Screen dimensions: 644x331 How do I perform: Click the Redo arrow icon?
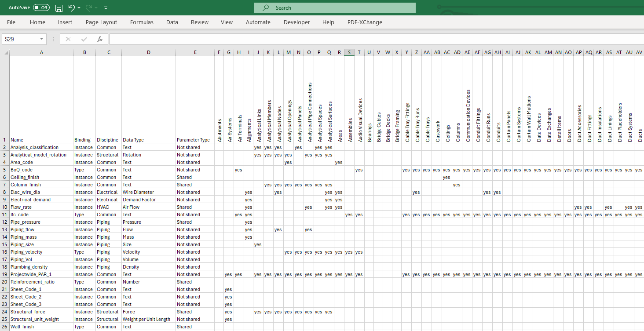89,8
